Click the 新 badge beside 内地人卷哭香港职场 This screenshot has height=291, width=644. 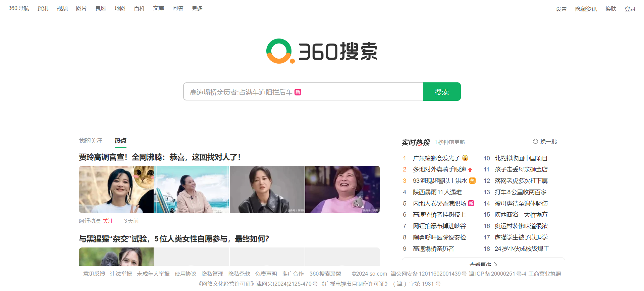[471, 203]
